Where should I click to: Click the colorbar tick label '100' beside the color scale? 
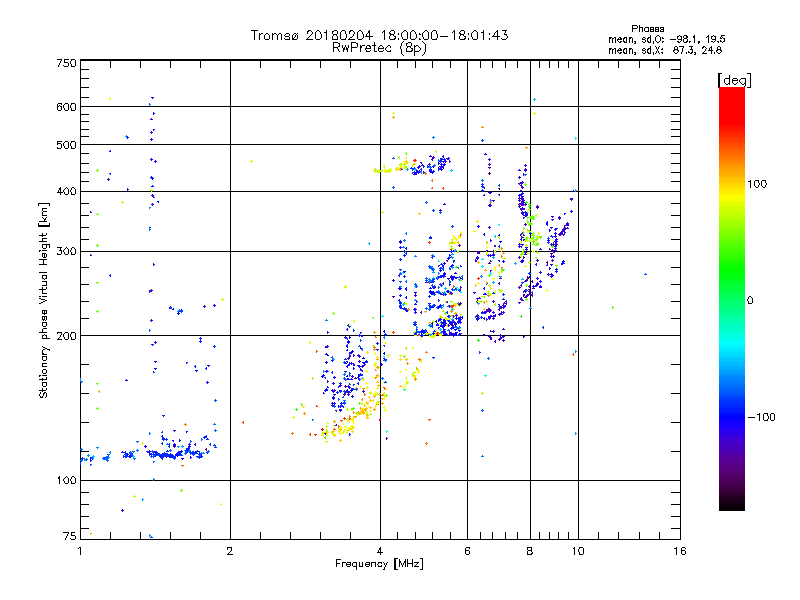tap(757, 184)
